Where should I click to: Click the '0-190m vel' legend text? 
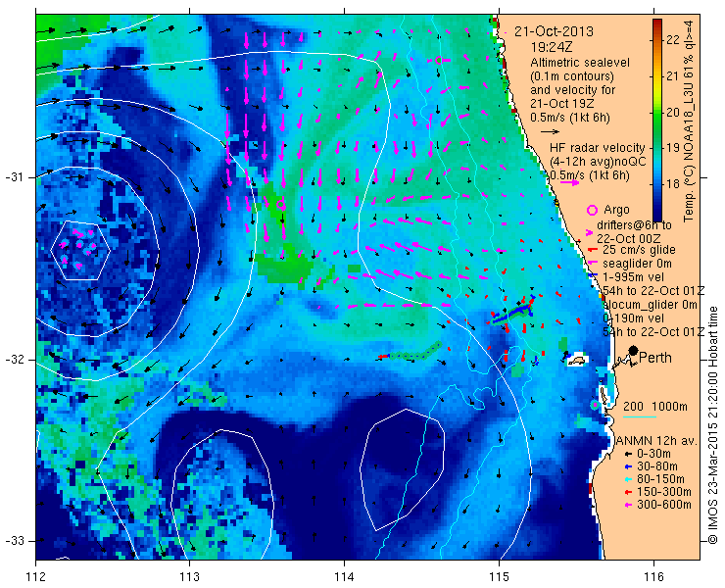pyautogui.click(x=634, y=318)
